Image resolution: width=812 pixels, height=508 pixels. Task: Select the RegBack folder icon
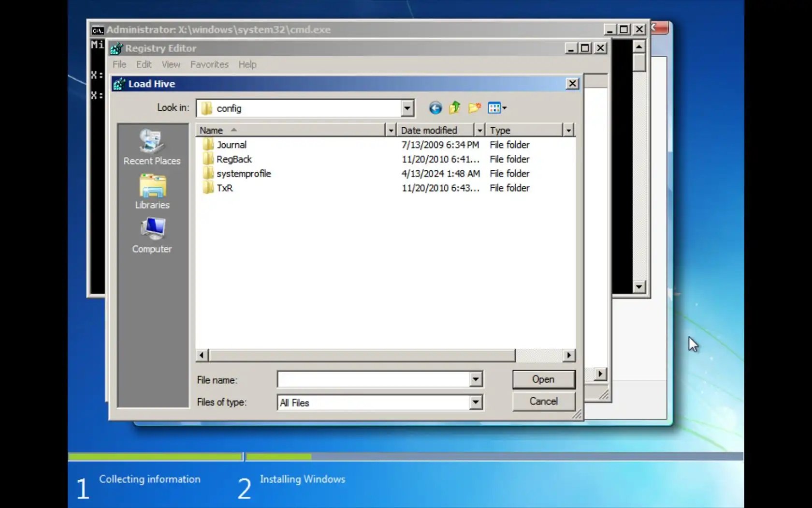tap(208, 159)
